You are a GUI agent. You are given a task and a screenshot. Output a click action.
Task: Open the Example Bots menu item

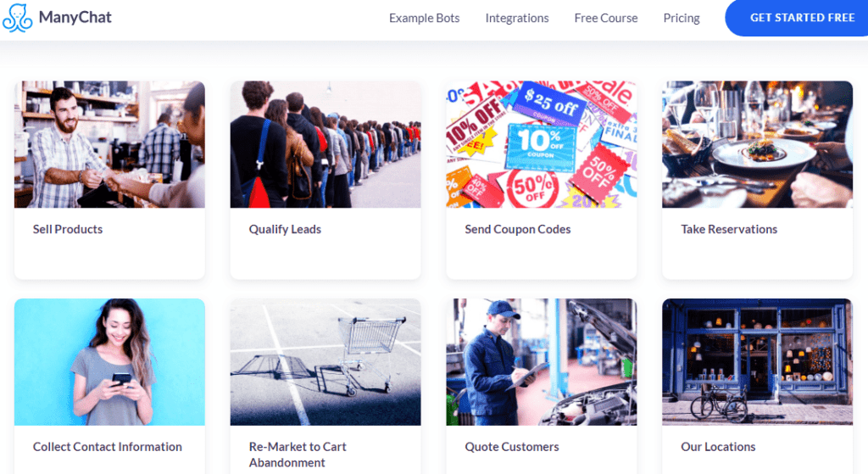[x=424, y=19]
